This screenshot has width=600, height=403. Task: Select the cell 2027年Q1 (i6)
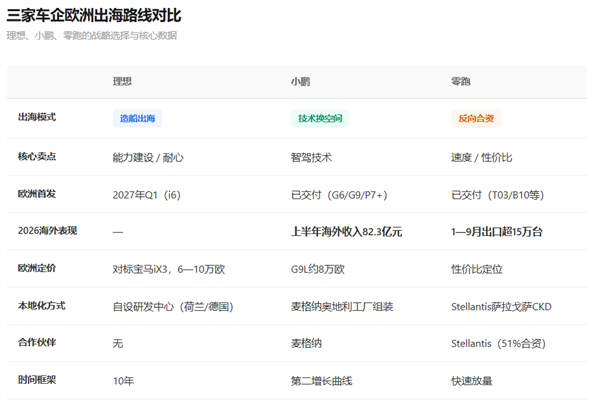coord(147,195)
